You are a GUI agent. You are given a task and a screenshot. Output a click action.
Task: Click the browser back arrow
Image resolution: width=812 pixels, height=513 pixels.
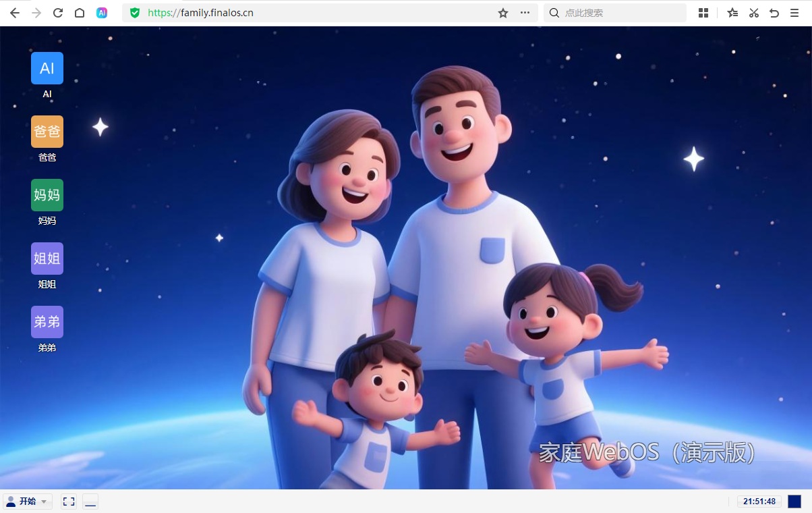[14, 13]
